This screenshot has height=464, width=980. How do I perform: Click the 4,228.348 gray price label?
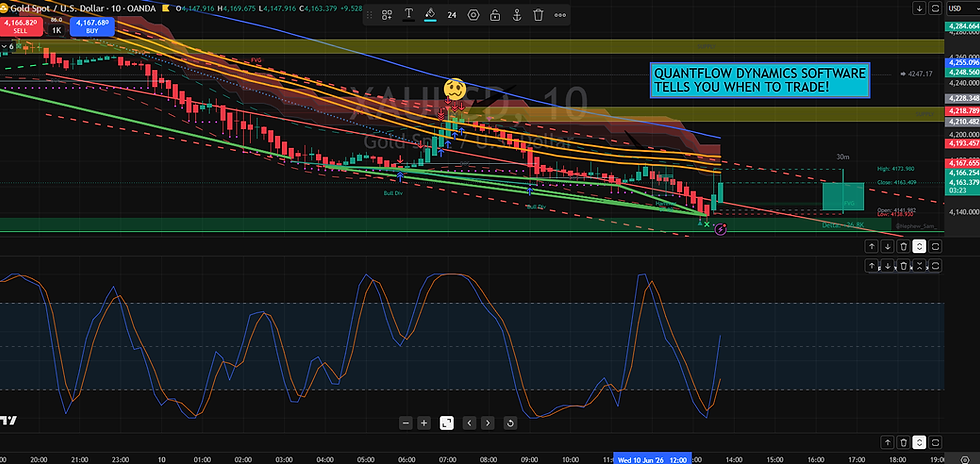pos(962,98)
